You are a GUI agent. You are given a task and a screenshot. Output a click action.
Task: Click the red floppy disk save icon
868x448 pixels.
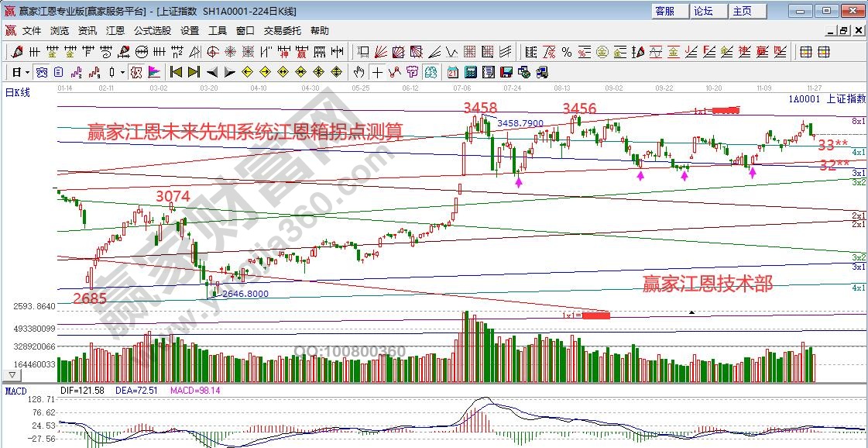click(506, 72)
